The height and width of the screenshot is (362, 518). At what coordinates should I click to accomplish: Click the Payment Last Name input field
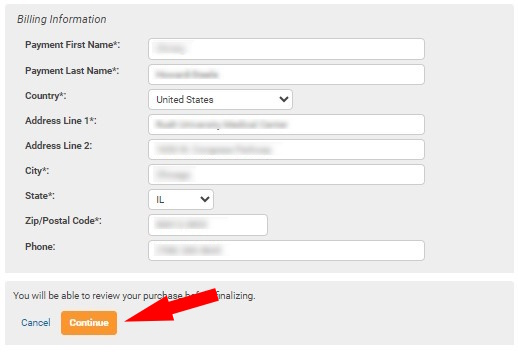(286, 74)
